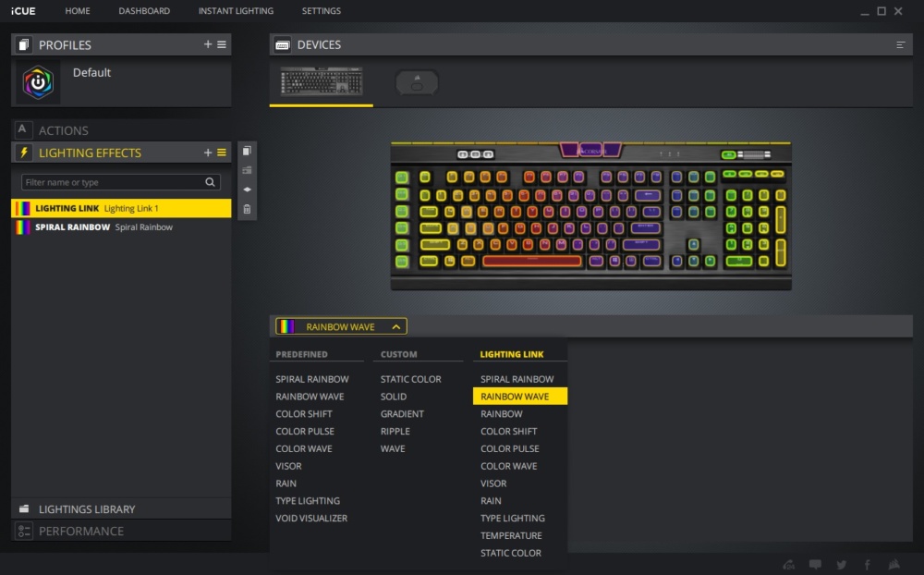Choose Lighting Link COLOR WAVE
This screenshot has height=575, width=924.
(508, 466)
